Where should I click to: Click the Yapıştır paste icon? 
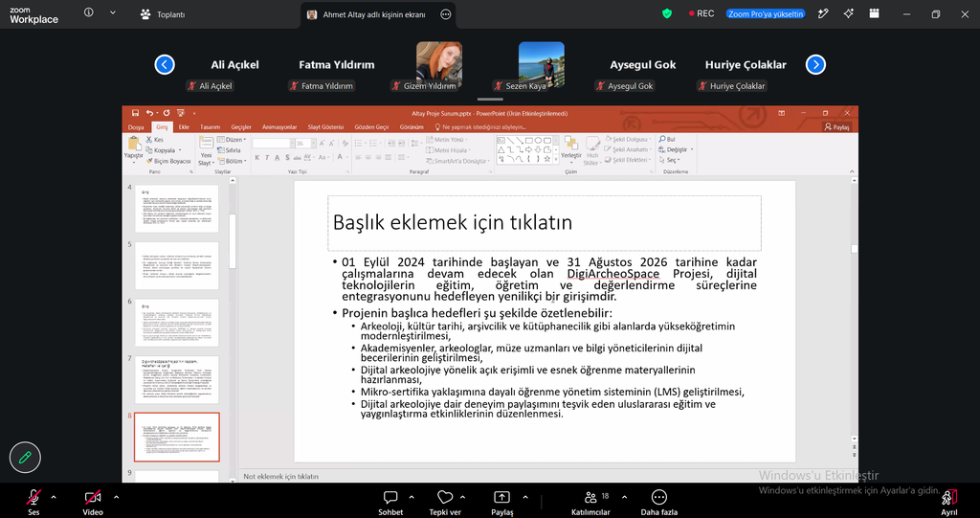[x=133, y=146]
